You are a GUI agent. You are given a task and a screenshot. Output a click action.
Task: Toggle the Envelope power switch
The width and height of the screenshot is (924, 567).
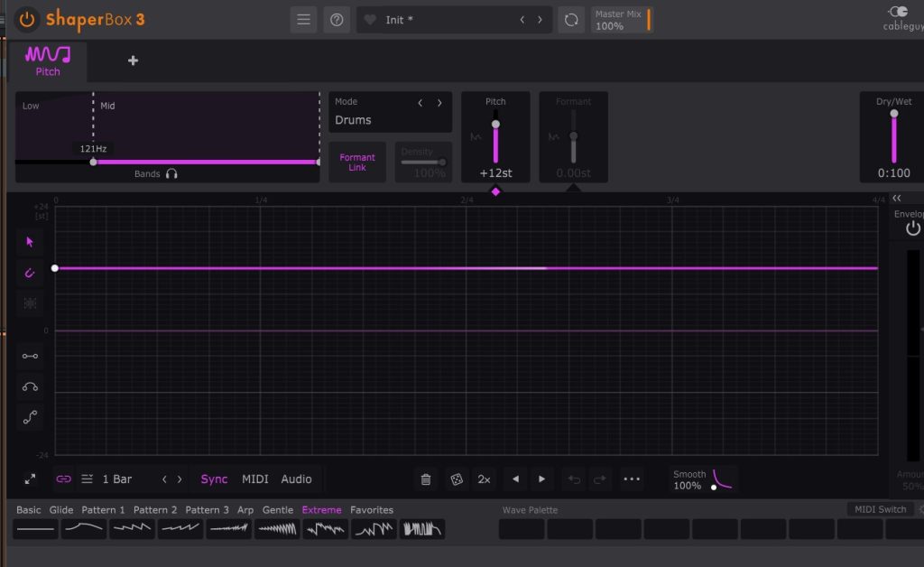click(913, 229)
